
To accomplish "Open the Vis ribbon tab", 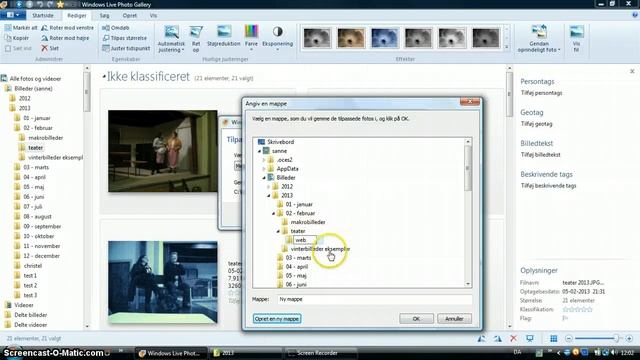I will tap(153, 16).
